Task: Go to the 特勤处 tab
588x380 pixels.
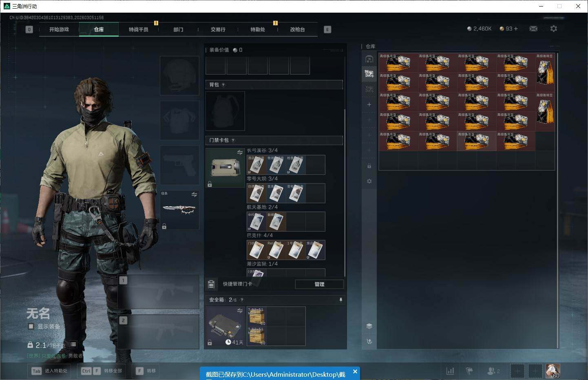Action: coord(258,29)
